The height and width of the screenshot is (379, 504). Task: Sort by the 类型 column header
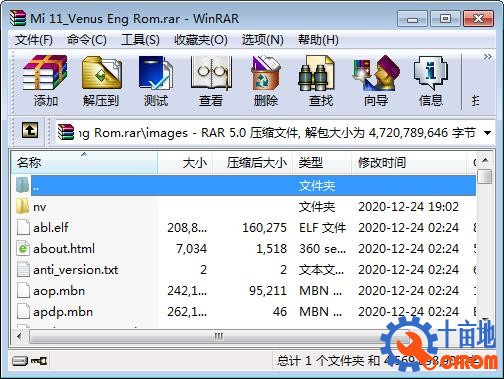[322, 163]
